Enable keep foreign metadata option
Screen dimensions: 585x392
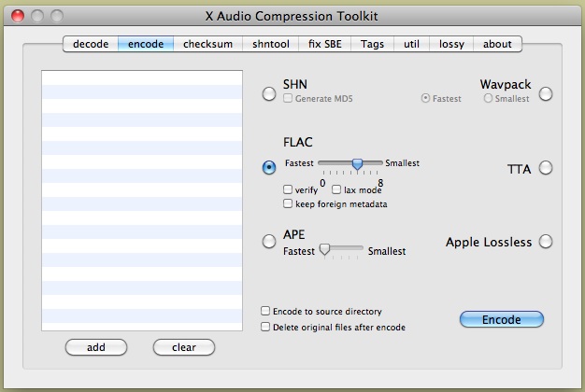coord(288,203)
